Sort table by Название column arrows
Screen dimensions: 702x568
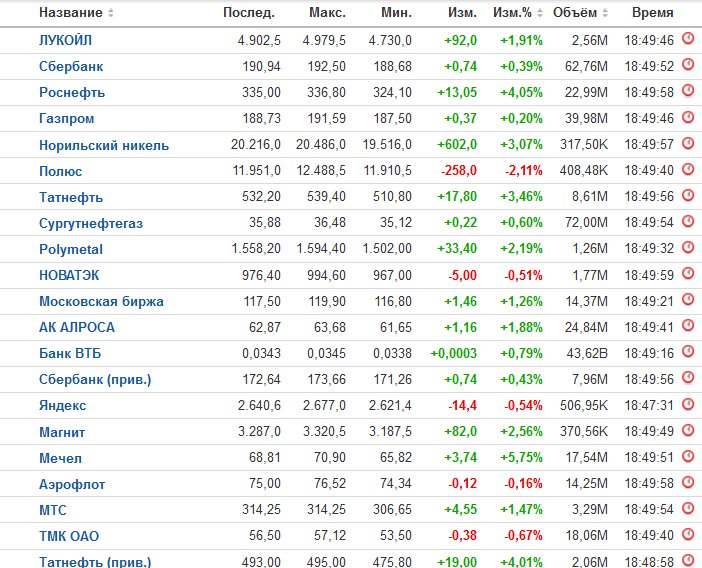click(x=111, y=13)
